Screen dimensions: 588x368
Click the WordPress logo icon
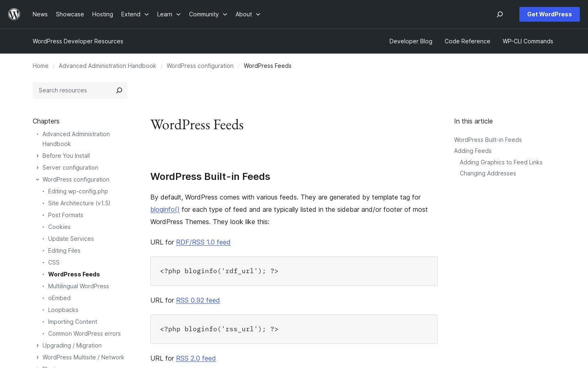(x=14, y=14)
